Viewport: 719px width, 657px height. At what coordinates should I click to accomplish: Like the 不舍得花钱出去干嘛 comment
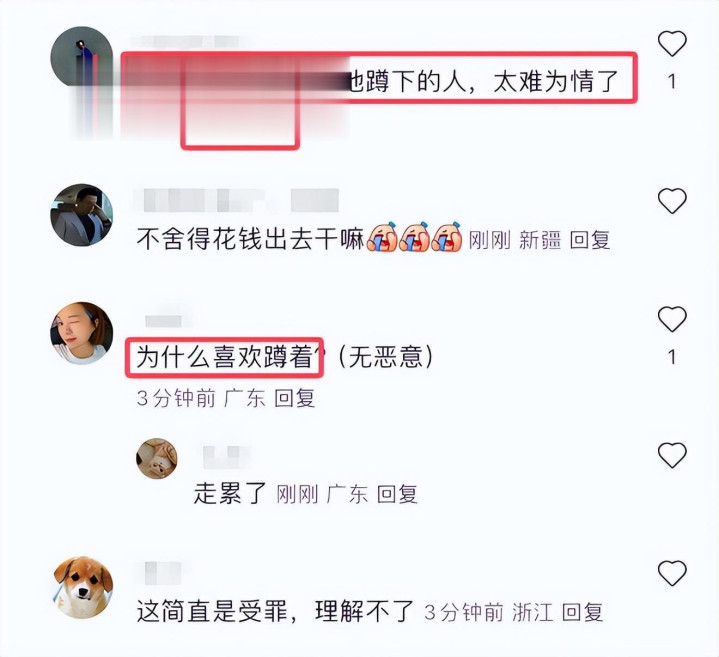click(x=672, y=201)
